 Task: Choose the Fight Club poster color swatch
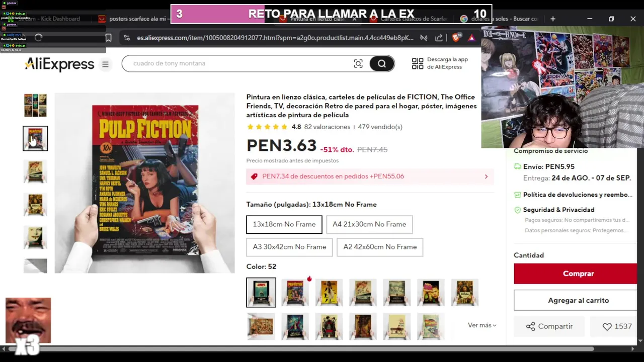[x=431, y=292]
